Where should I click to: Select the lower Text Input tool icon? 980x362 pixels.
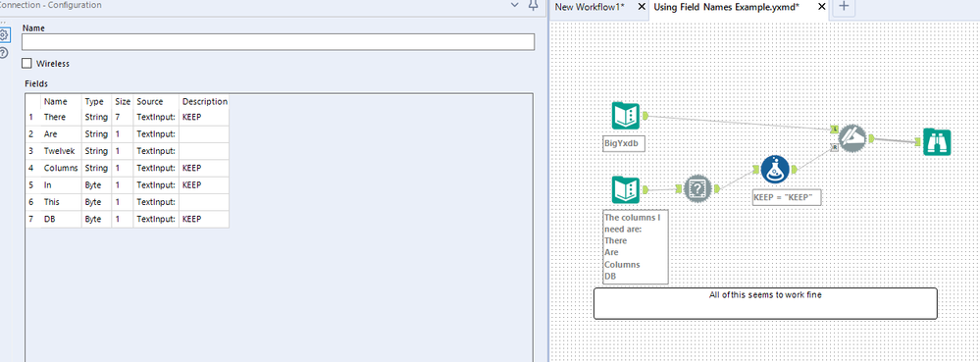tap(626, 189)
